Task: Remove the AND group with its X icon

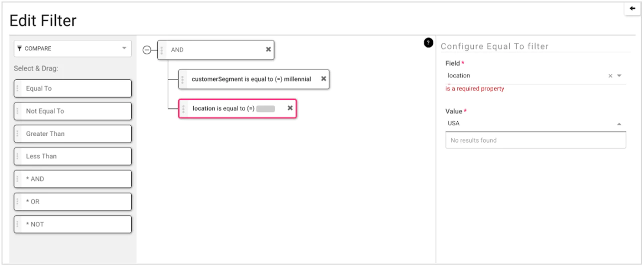Action: [x=268, y=49]
